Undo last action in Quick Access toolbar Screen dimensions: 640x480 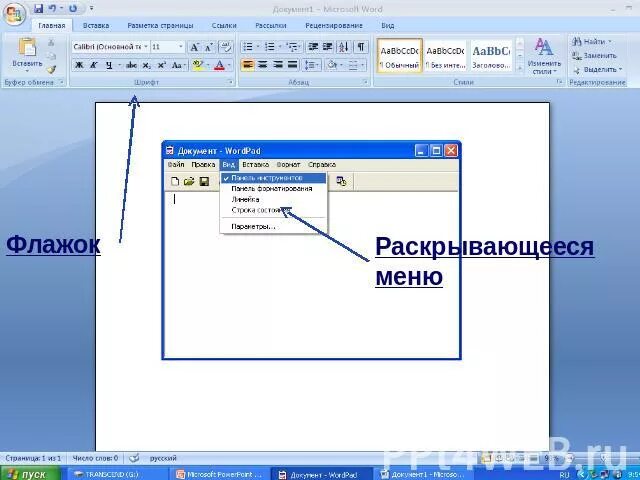[x=52, y=8]
